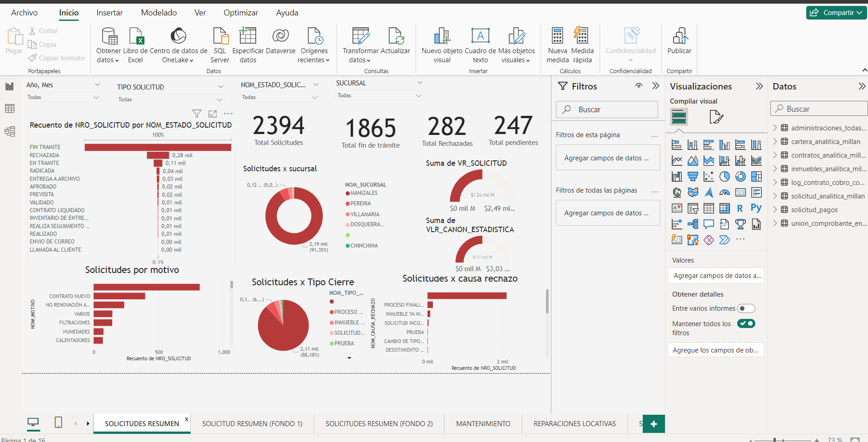Select the Power Automate visual
Image resolution: width=868 pixels, height=442 pixels.
724,240
